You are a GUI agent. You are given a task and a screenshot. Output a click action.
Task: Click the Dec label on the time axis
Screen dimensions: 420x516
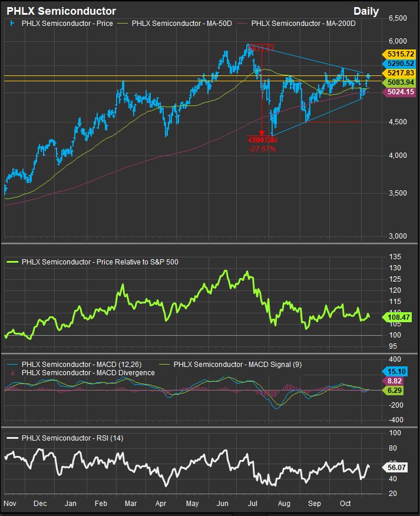pyautogui.click(x=40, y=504)
